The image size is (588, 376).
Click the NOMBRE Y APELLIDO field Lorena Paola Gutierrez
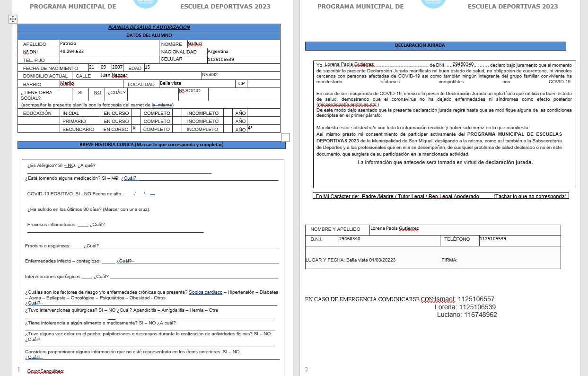point(464,229)
